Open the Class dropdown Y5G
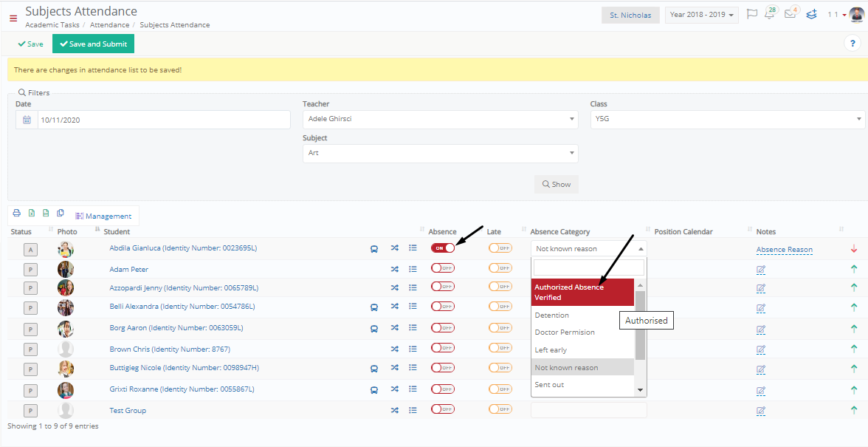The width and height of the screenshot is (868, 447). (728, 119)
